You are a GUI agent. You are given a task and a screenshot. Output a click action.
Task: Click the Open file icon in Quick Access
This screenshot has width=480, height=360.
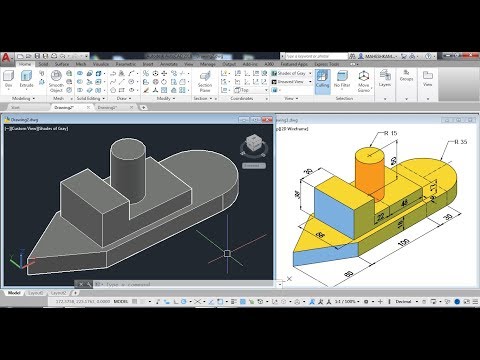pyautogui.click(x=29, y=56)
